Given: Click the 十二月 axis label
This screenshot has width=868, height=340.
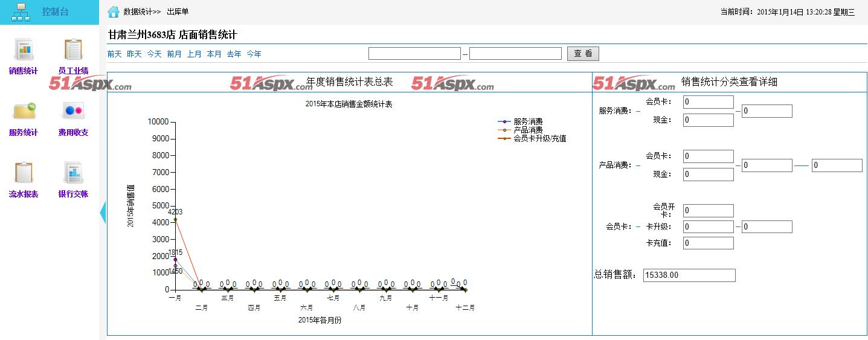Looking at the screenshot, I should point(465,307).
